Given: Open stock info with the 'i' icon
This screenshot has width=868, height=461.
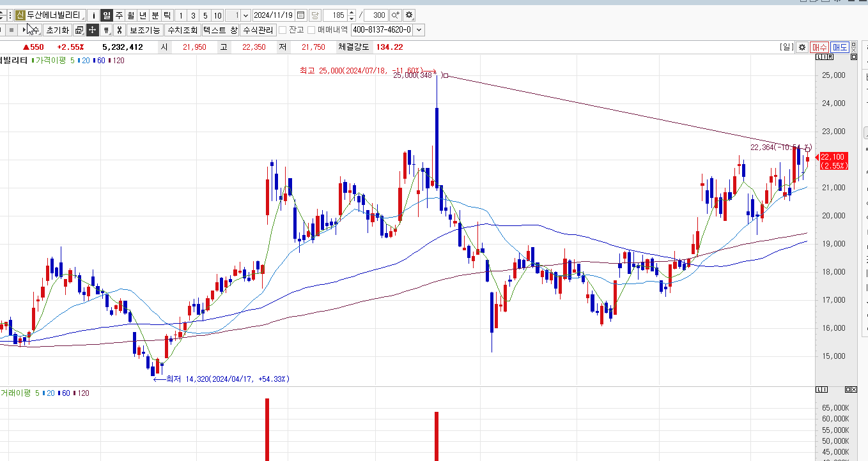Looking at the screenshot, I should coord(94,15).
